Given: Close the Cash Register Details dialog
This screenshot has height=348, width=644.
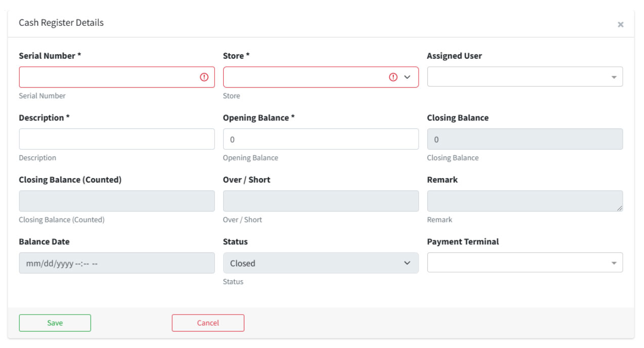Looking at the screenshot, I should click(x=620, y=24).
